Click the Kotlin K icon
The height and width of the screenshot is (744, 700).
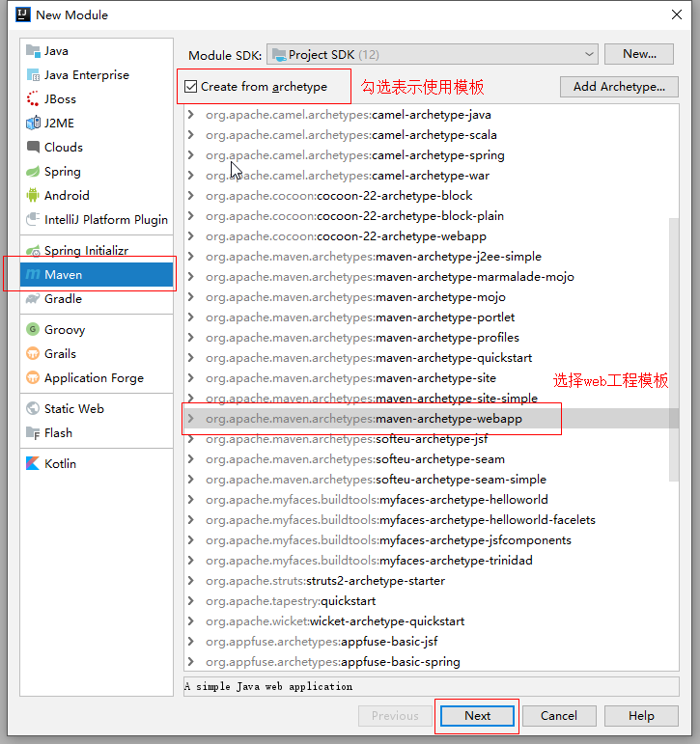[x=33, y=463]
